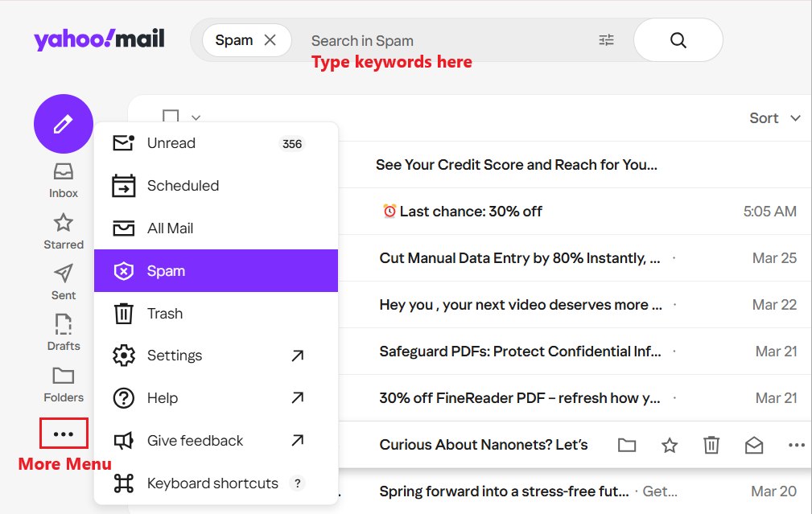Select Scheduled in the More menu
The image size is (812, 514).
[182, 186]
